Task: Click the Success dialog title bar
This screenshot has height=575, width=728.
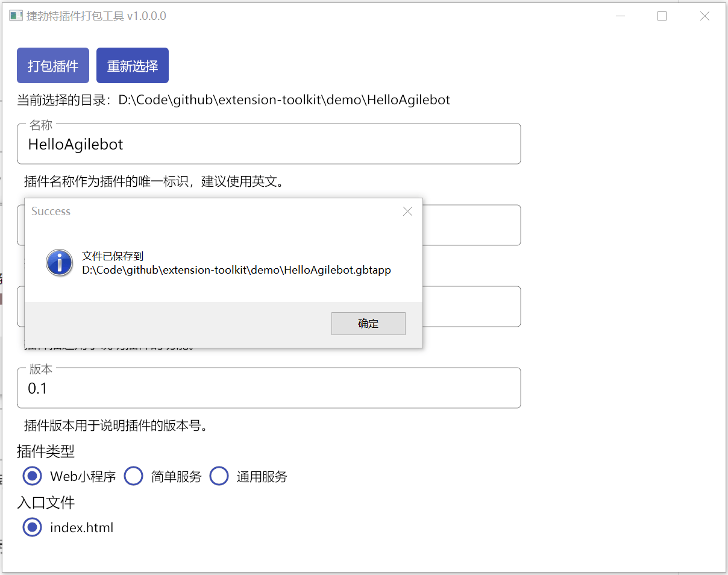Action: tap(211, 212)
